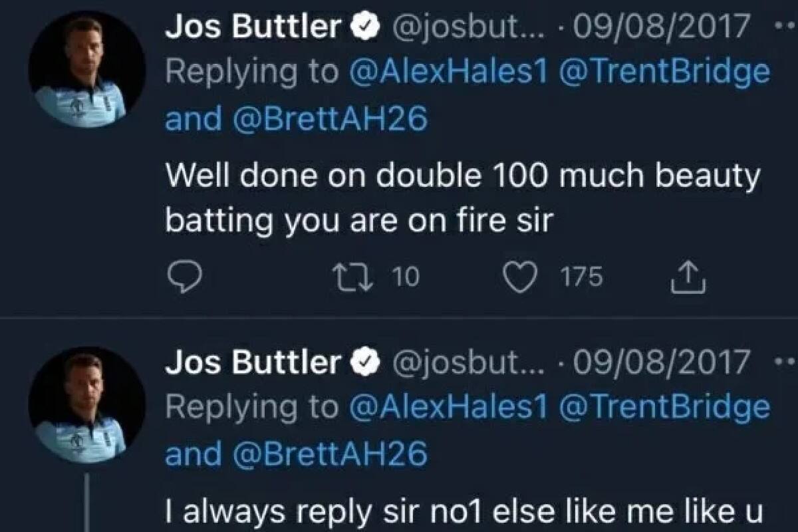This screenshot has height=532, width=798.
Task: Open @AlexHales1 mention in first tweet
Action: pos(448,73)
